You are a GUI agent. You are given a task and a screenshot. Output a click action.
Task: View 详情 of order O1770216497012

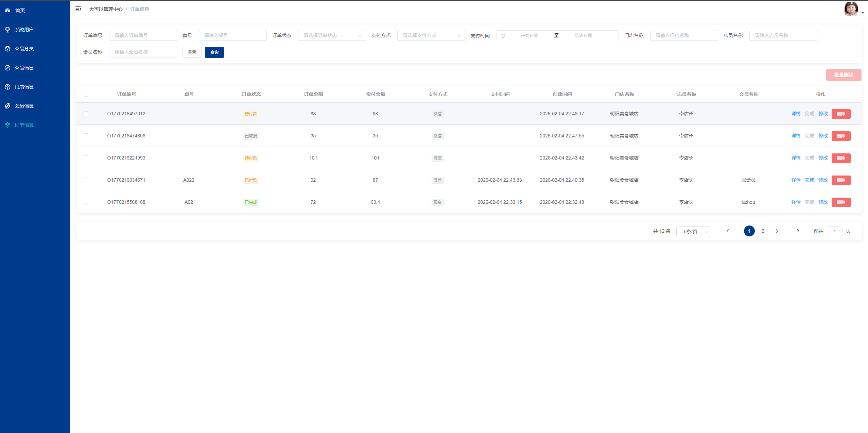796,114
